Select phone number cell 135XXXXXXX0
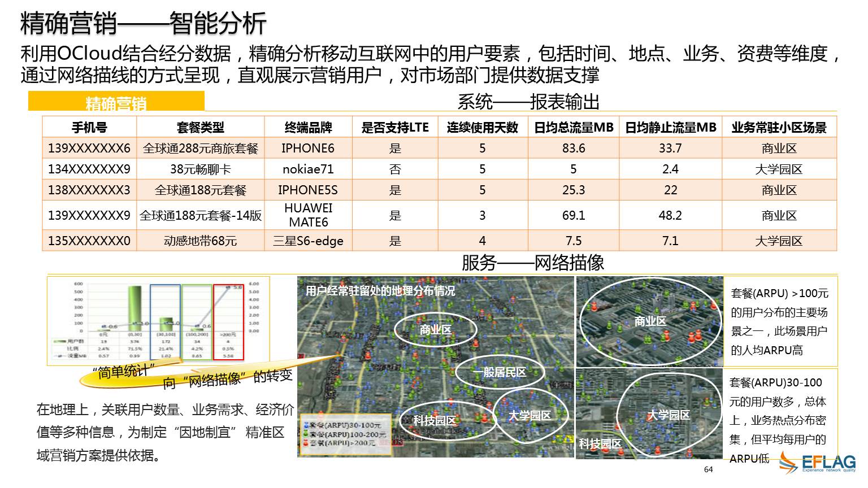This screenshot has height=488, width=868. [x=89, y=241]
